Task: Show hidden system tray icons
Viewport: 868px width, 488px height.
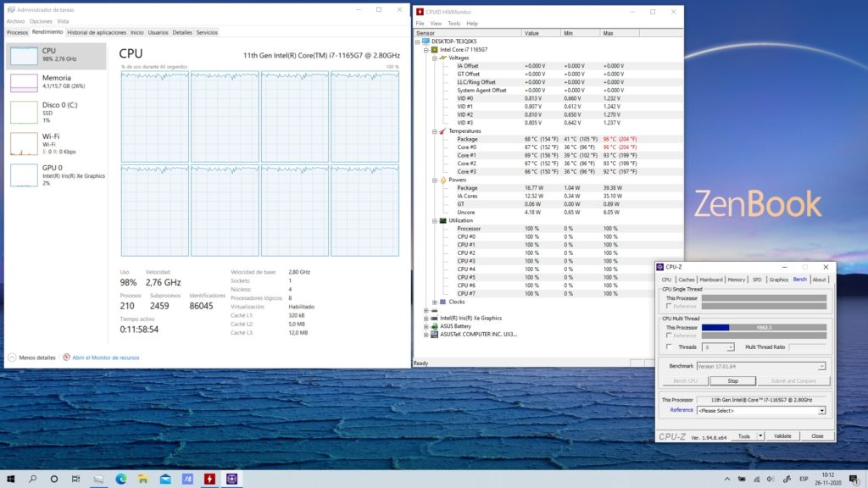Action: point(726,480)
